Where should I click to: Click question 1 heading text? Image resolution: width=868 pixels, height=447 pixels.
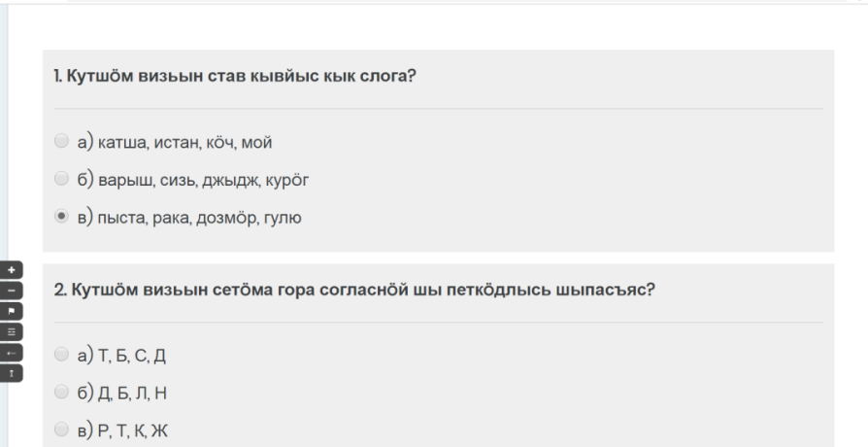[x=235, y=76]
